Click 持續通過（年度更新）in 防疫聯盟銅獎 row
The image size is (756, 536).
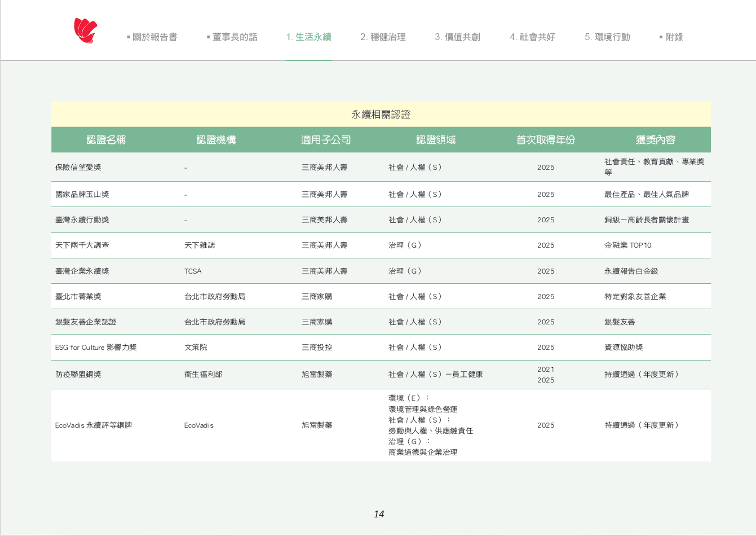pyautogui.click(x=643, y=375)
